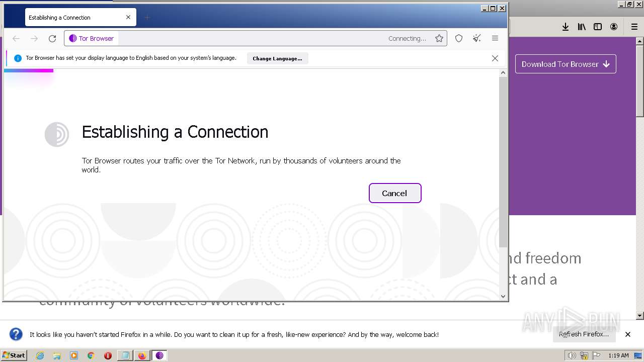Viewport: 644px width, 362px height.
Task: Open the Firefox library icon
Action: 582,27
